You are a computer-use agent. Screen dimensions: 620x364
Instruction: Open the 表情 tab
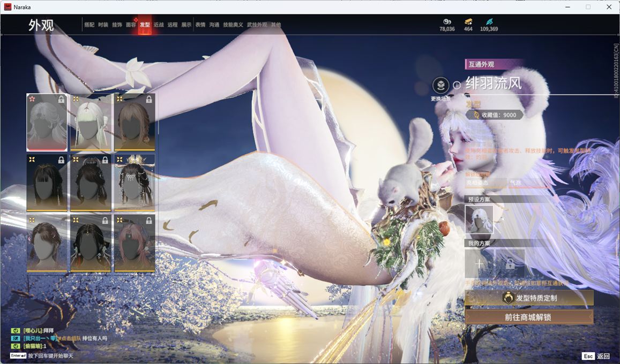tap(200, 25)
